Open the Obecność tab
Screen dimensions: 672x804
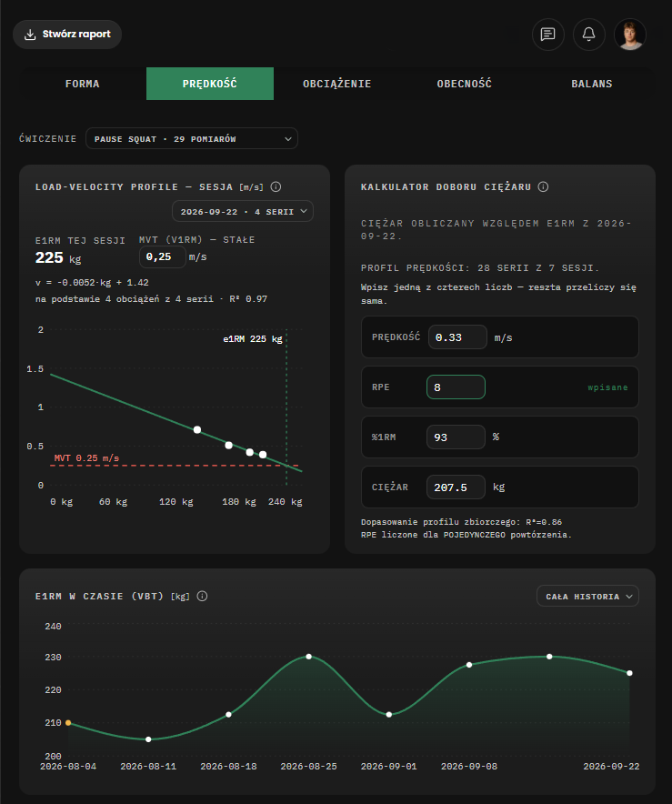tap(464, 84)
